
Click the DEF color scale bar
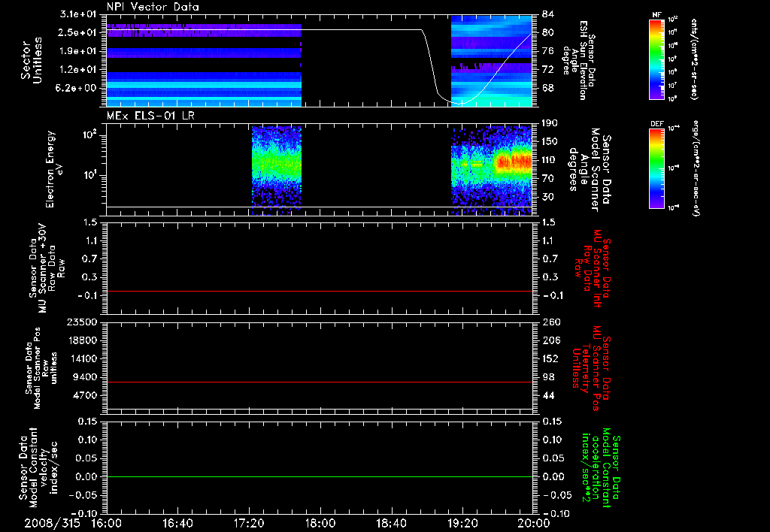coord(656,168)
